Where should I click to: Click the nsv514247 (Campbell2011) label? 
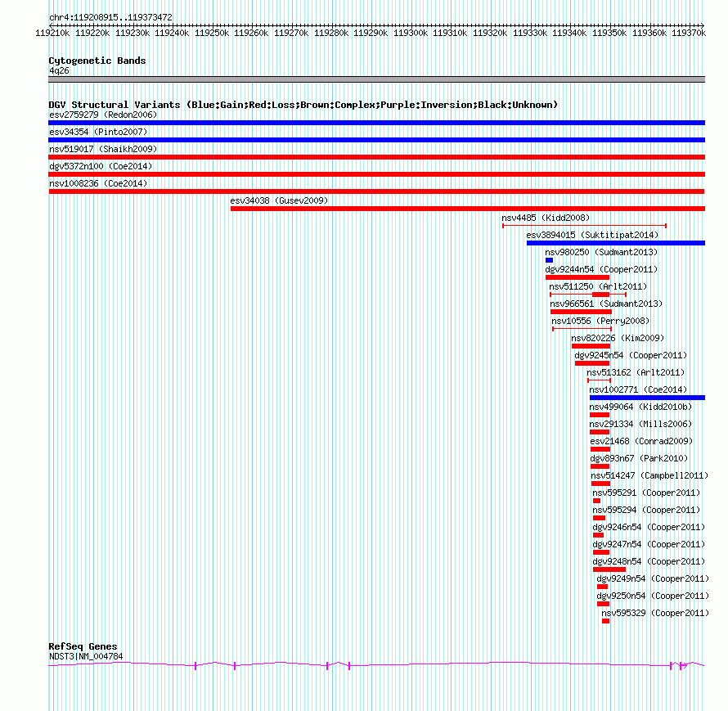pyautogui.click(x=649, y=475)
